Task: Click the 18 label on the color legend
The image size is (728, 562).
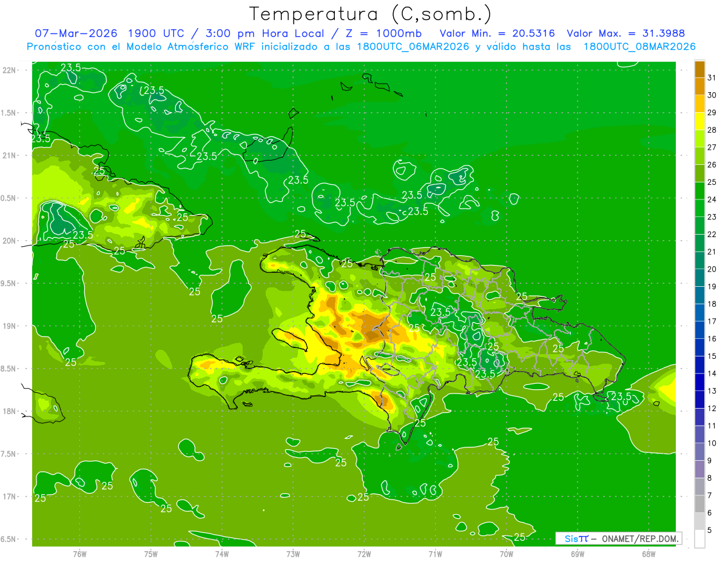Action: (712, 304)
